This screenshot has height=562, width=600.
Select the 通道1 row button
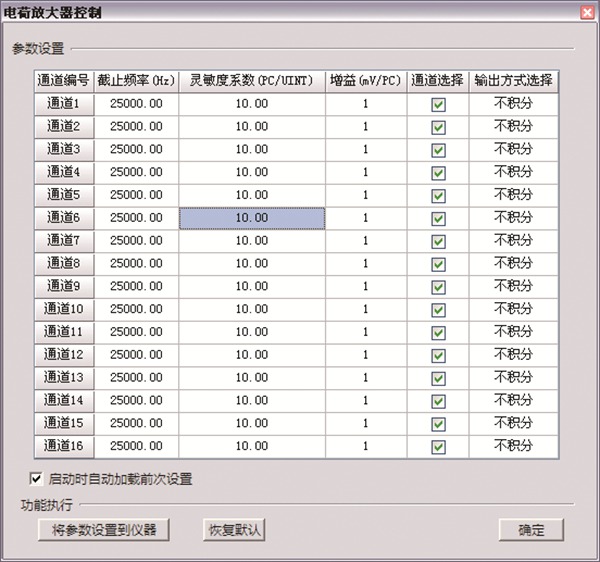(x=65, y=104)
